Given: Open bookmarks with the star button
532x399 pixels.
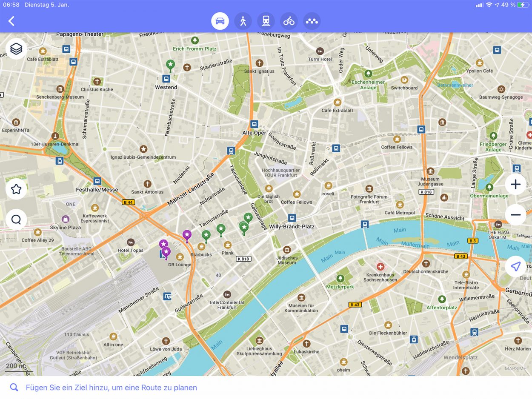Looking at the screenshot, I should [x=16, y=189].
